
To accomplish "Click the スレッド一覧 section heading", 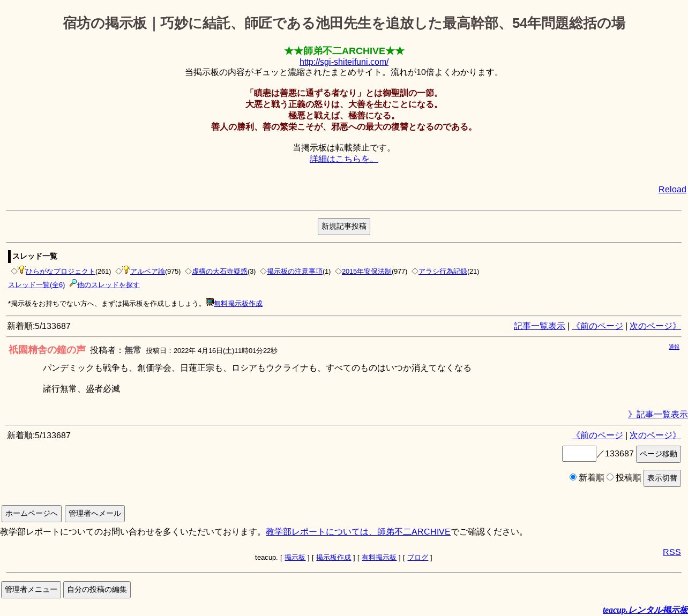I will point(35,256).
